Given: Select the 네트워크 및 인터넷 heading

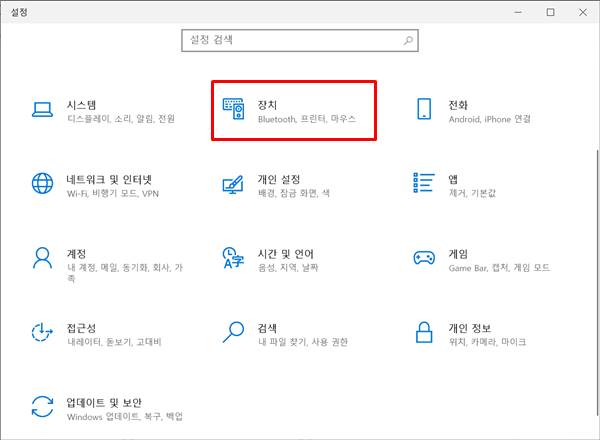Looking at the screenshot, I should [x=109, y=179].
